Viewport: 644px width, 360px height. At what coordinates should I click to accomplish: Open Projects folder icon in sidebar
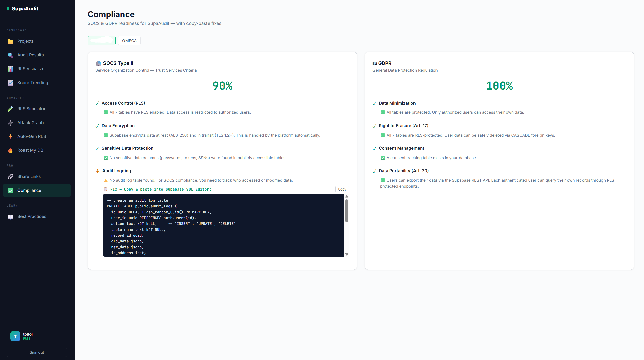point(10,41)
